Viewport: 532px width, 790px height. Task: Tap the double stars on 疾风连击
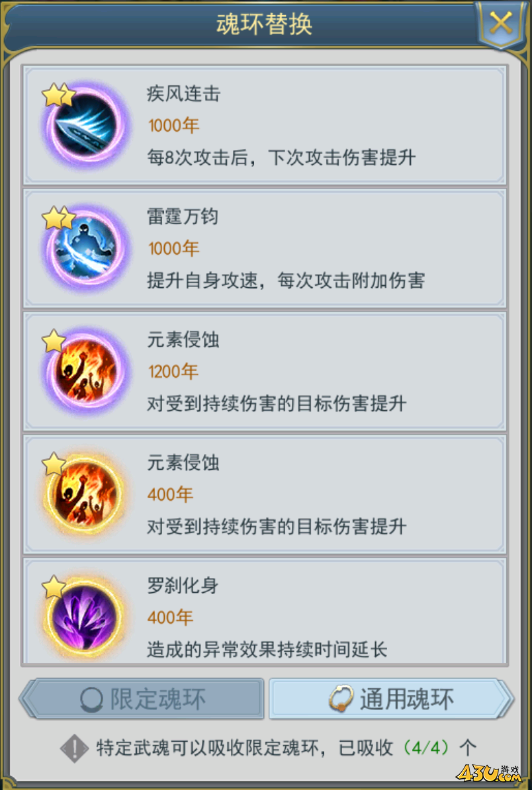pos(58,95)
